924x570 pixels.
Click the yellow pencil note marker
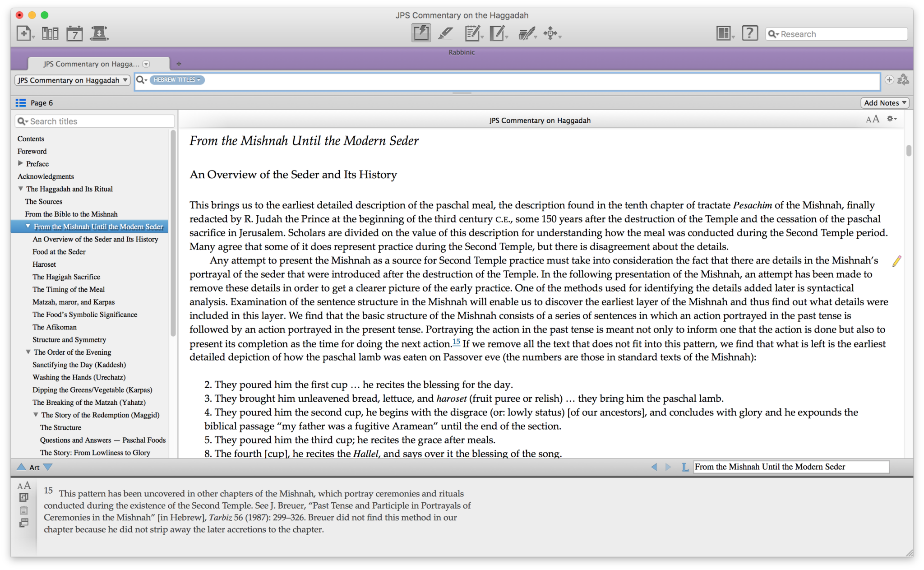coord(896,261)
